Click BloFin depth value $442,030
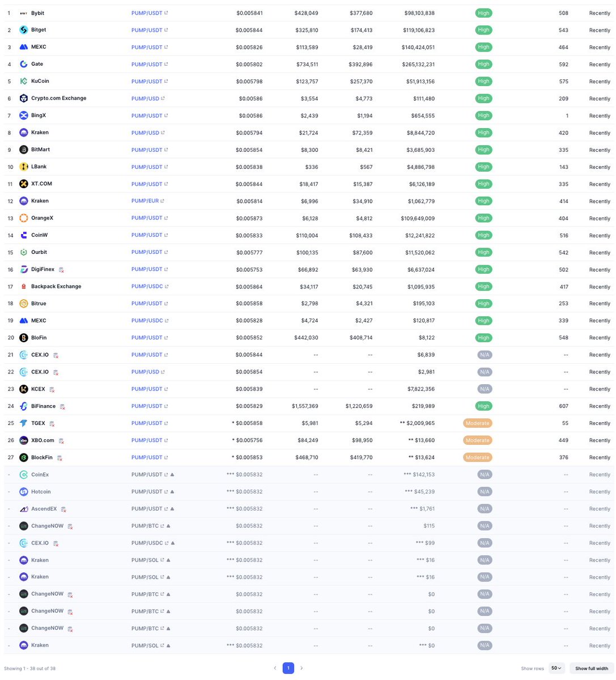The height and width of the screenshot is (680, 616). (x=306, y=338)
